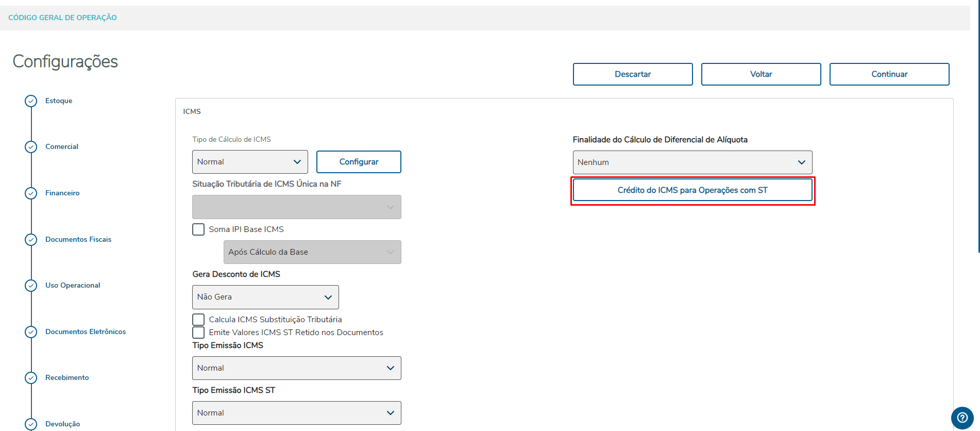Click the Comercial step check icon
The image size is (980, 431).
31,147
